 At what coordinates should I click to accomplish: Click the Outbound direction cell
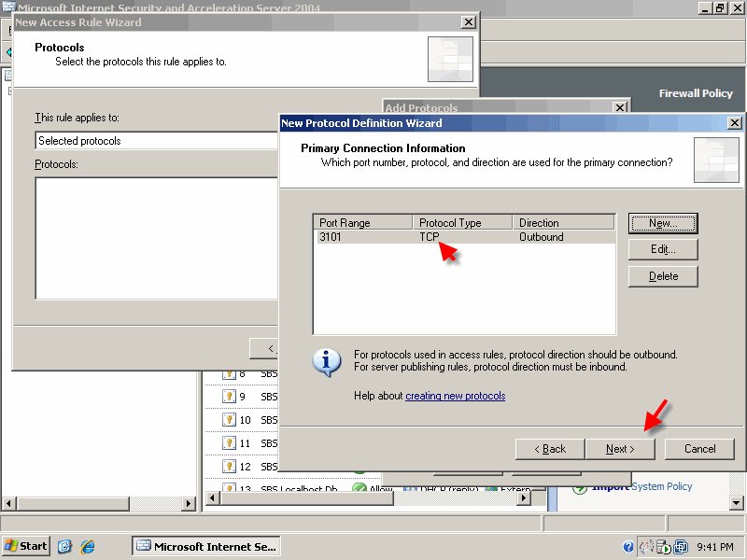pos(542,237)
